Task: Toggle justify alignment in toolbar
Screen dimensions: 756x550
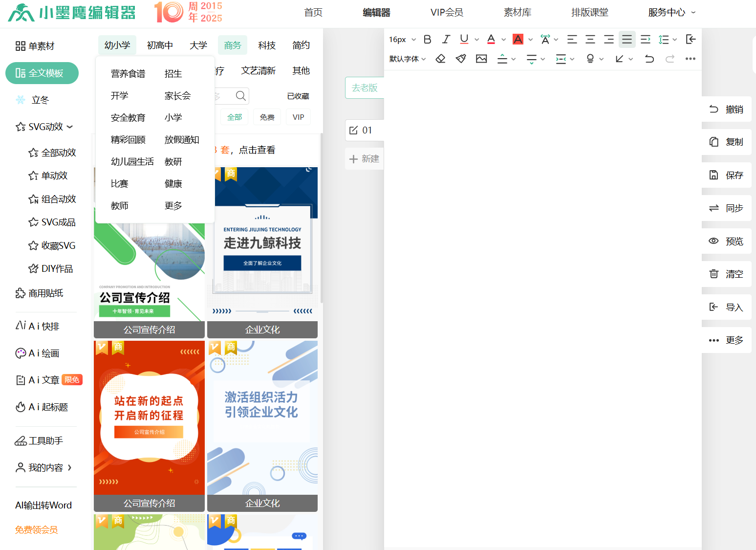Action: (x=627, y=39)
